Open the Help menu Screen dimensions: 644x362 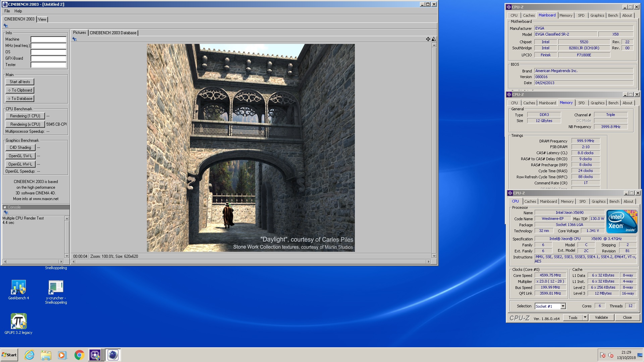click(x=18, y=11)
